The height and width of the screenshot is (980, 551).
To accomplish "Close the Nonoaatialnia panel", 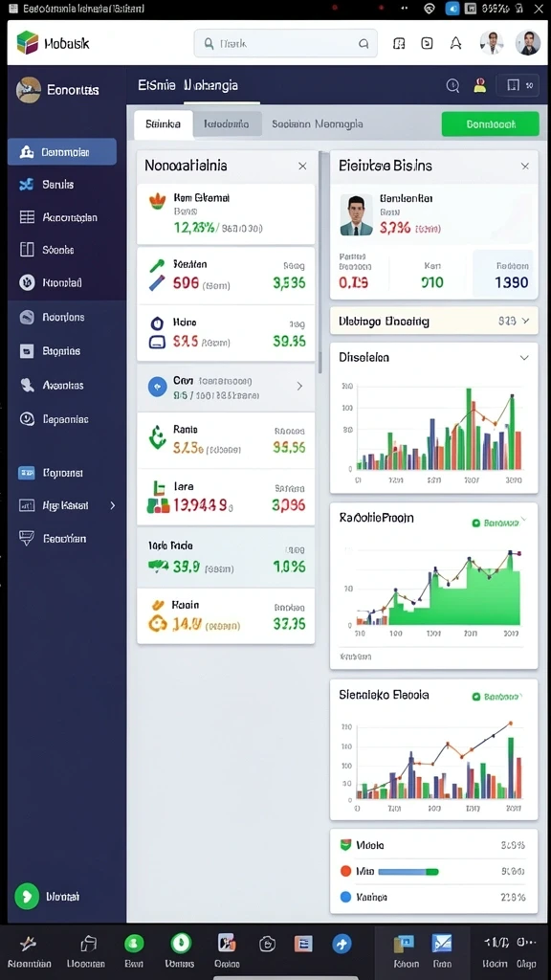I will [x=302, y=167].
